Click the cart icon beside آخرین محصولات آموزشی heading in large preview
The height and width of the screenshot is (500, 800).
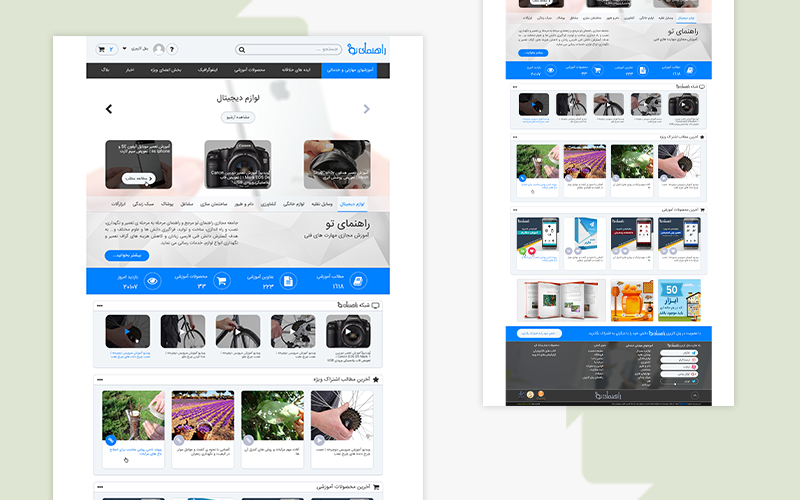pos(376,487)
